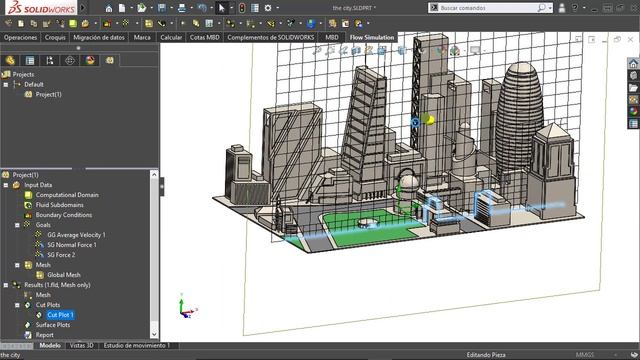Switch to the Flow Simulation tab

(372, 38)
